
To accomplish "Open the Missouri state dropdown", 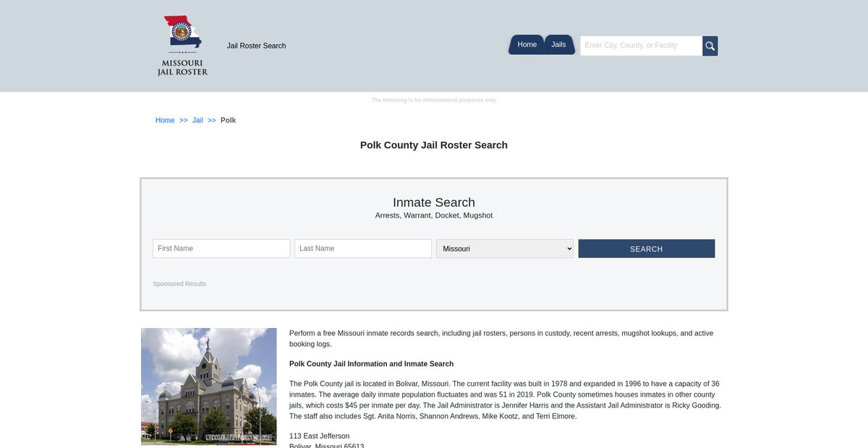I will tap(505, 249).
